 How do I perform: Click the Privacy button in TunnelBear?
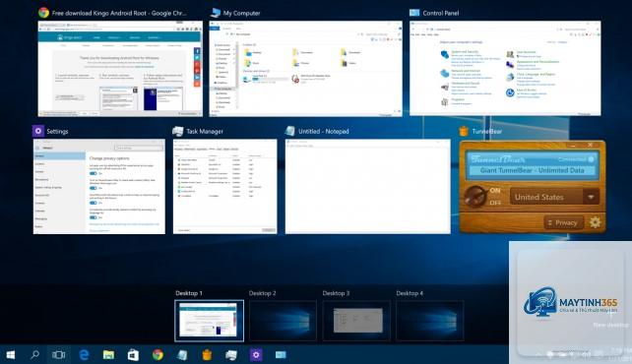click(x=563, y=222)
